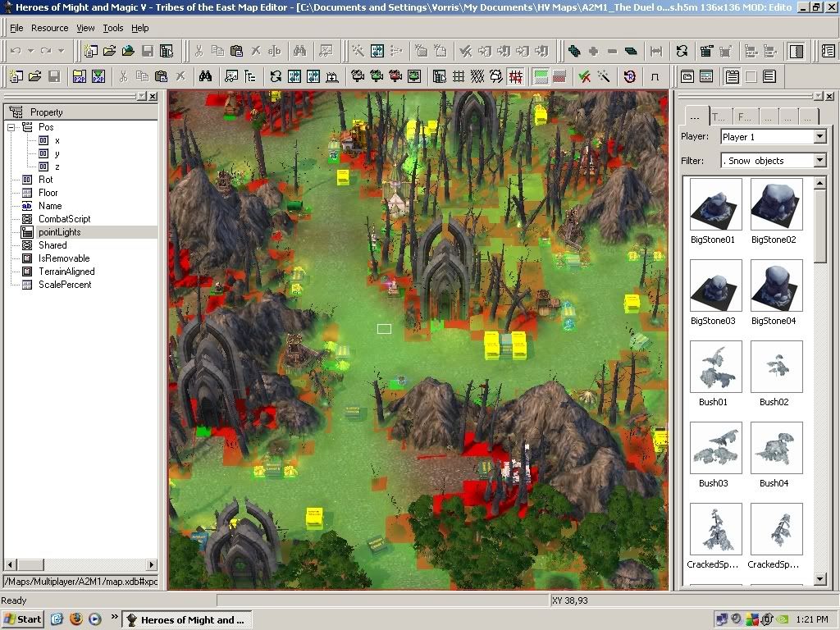The width and height of the screenshot is (840, 630).
Task: Select the pointLights property row
Action: 59,232
